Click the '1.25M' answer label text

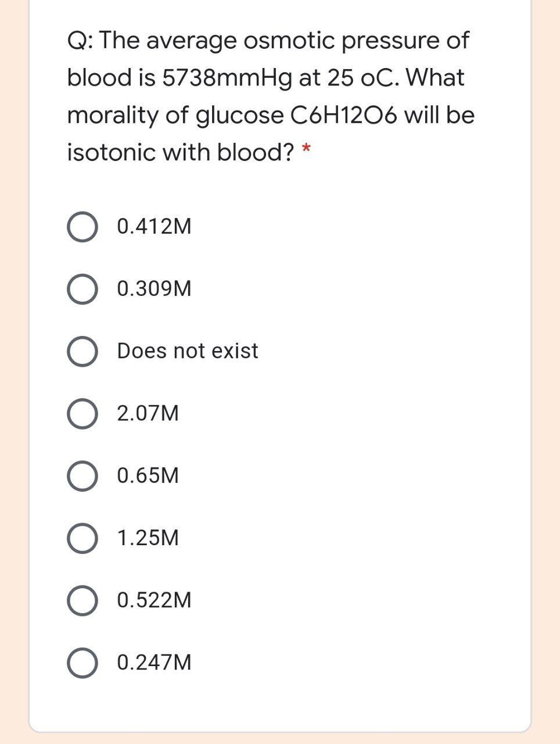(x=148, y=538)
